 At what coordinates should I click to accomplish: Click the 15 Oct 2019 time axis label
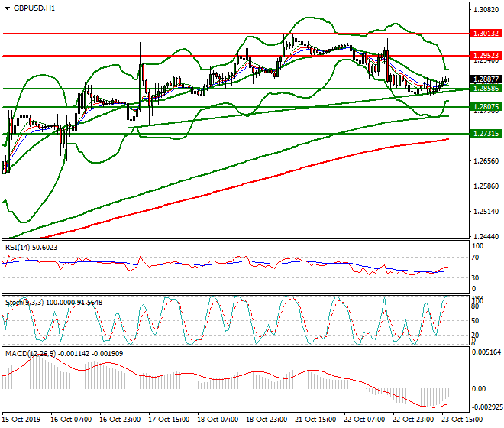click(x=21, y=420)
